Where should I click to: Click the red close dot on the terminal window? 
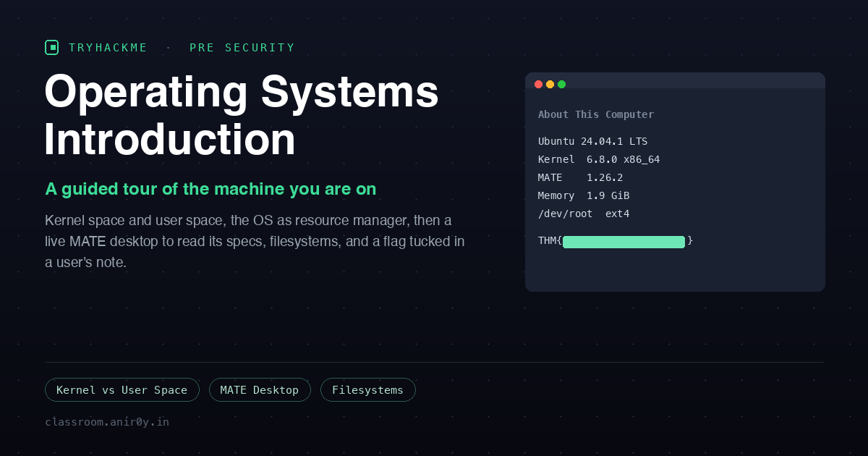coord(538,84)
